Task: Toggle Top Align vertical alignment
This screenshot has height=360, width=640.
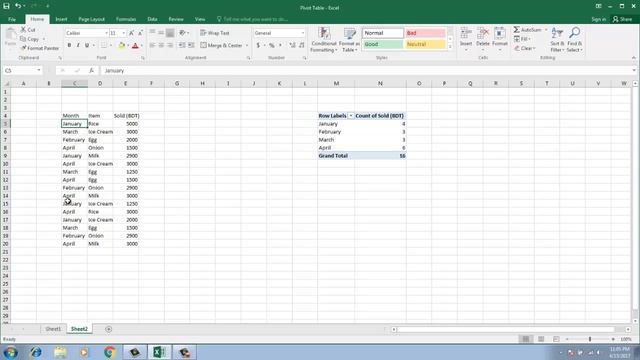Action: pos(152,33)
